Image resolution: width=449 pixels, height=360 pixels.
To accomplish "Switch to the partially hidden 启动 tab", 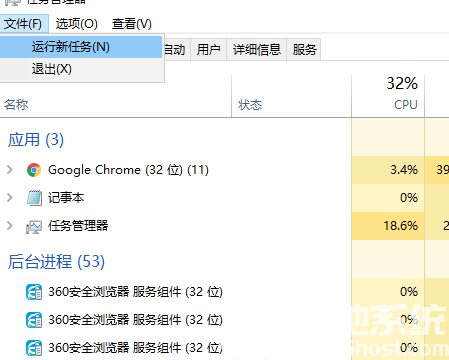I will pos(177,50).
